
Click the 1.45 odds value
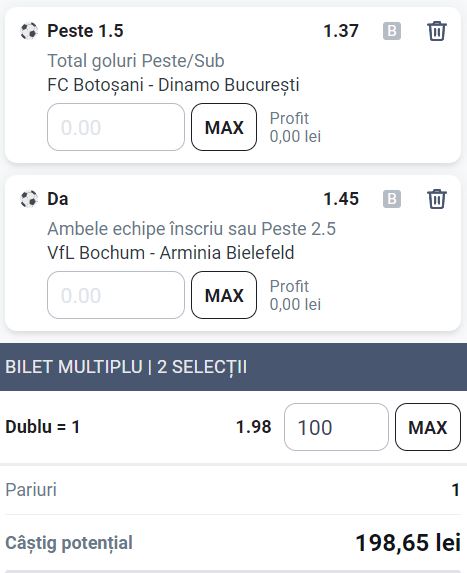click(x=341, y=199)
